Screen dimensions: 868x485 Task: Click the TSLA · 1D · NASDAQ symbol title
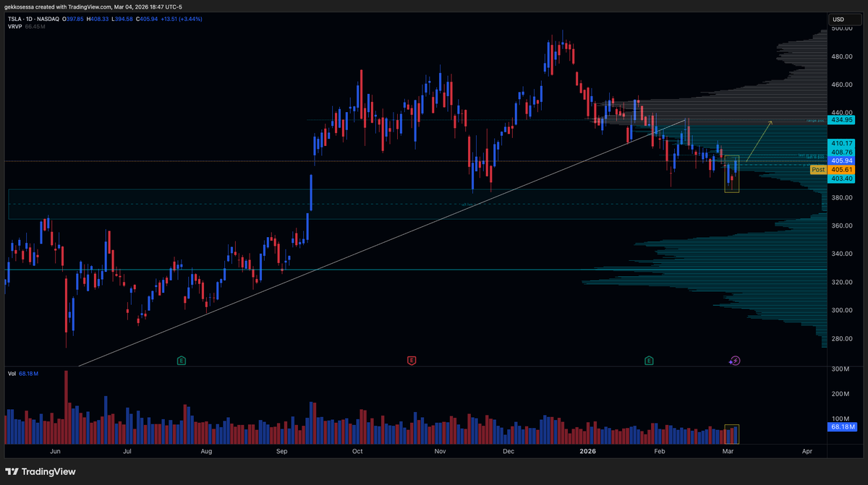33,20
